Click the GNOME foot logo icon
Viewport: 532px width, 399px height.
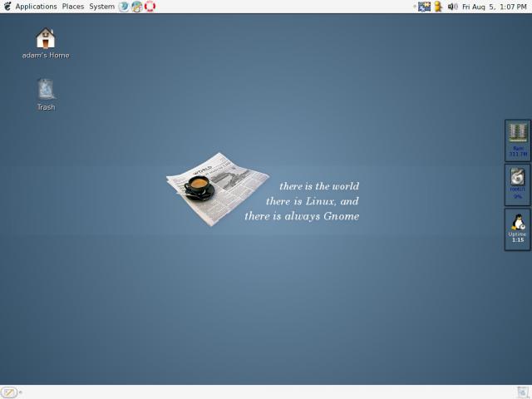[x=7, y=6]
